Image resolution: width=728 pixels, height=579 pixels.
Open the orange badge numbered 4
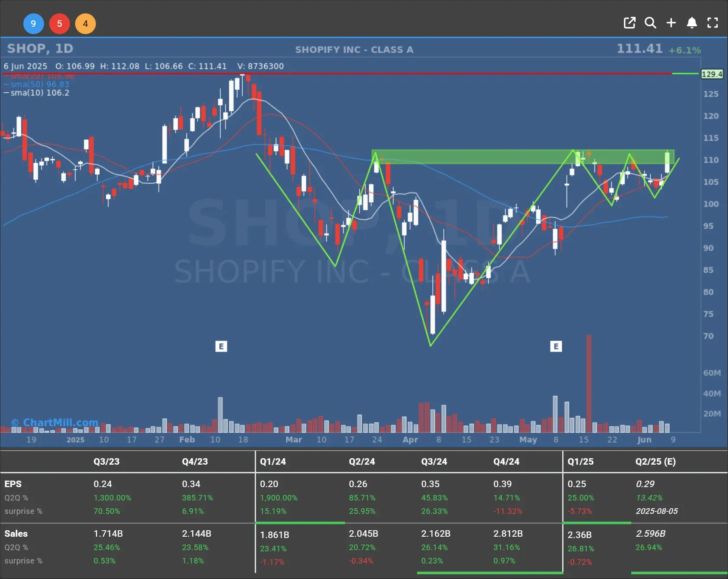coord(85,24)
